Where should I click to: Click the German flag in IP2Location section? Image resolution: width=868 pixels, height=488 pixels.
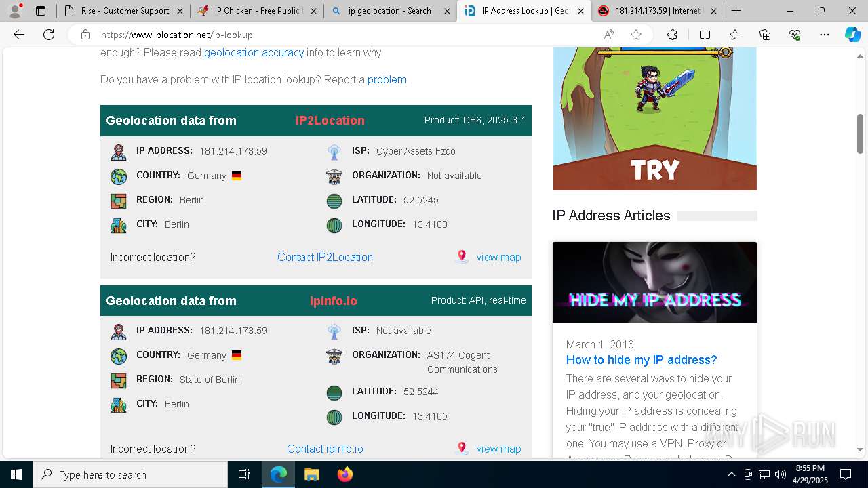tap(237, 176)
